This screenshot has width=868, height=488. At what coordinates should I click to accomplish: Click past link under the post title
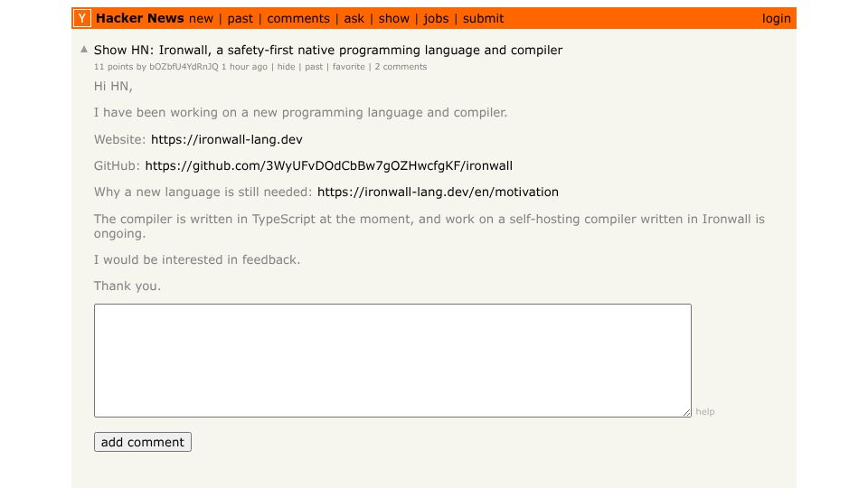tap(314, 67)
